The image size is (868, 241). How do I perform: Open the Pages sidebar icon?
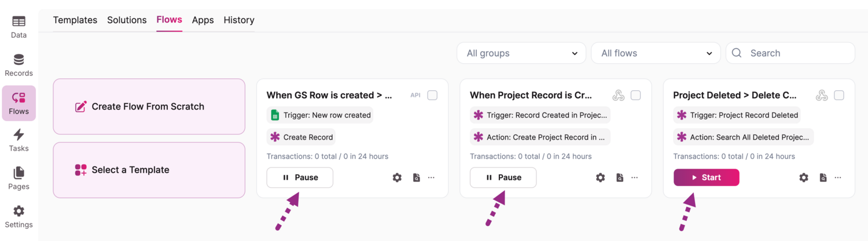coord(19,178)
